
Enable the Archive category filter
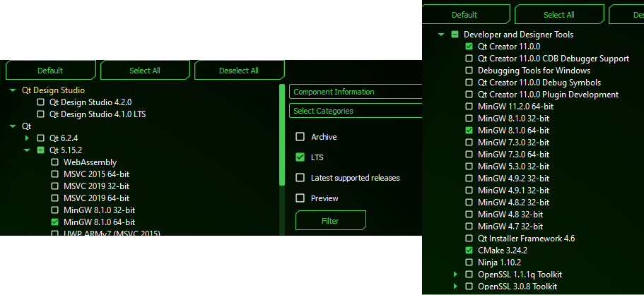coord(300,137)
